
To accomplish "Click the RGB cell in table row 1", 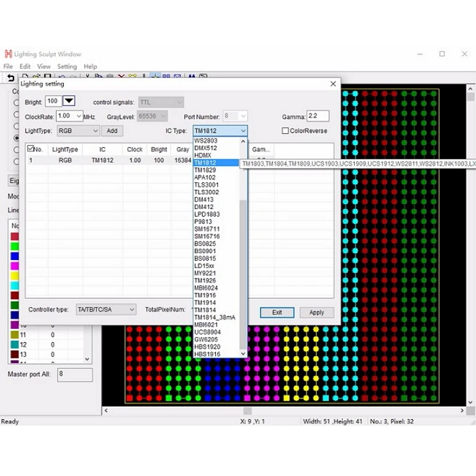I will pos(65,160).
